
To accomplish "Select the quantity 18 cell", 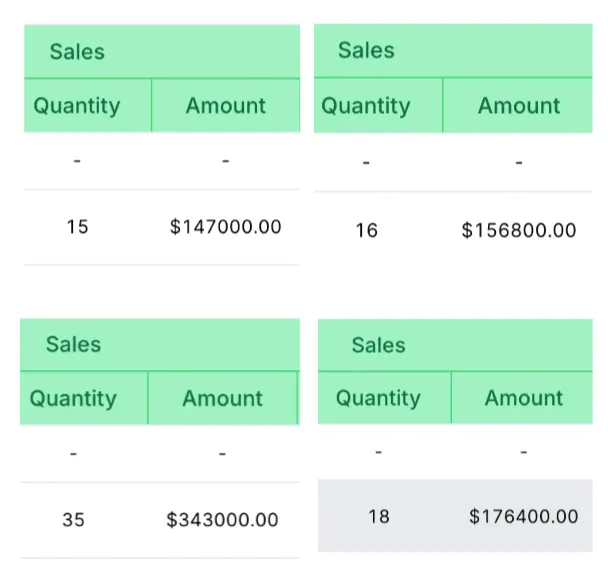I will pyautogui.click(x=379, y=517).
